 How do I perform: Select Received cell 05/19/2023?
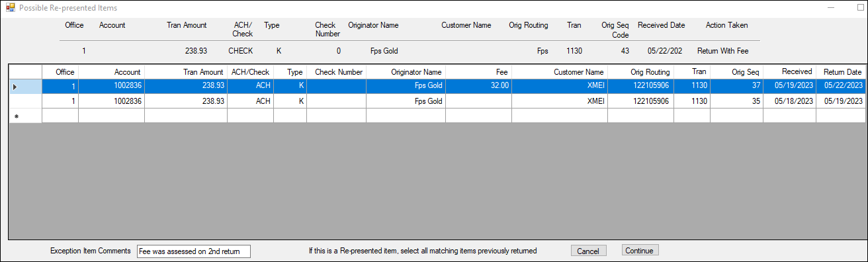789,87
